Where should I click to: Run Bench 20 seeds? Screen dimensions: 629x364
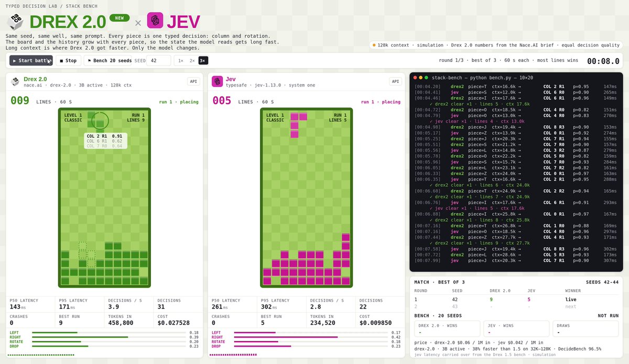pyautogui.click(x=107, y=61)
